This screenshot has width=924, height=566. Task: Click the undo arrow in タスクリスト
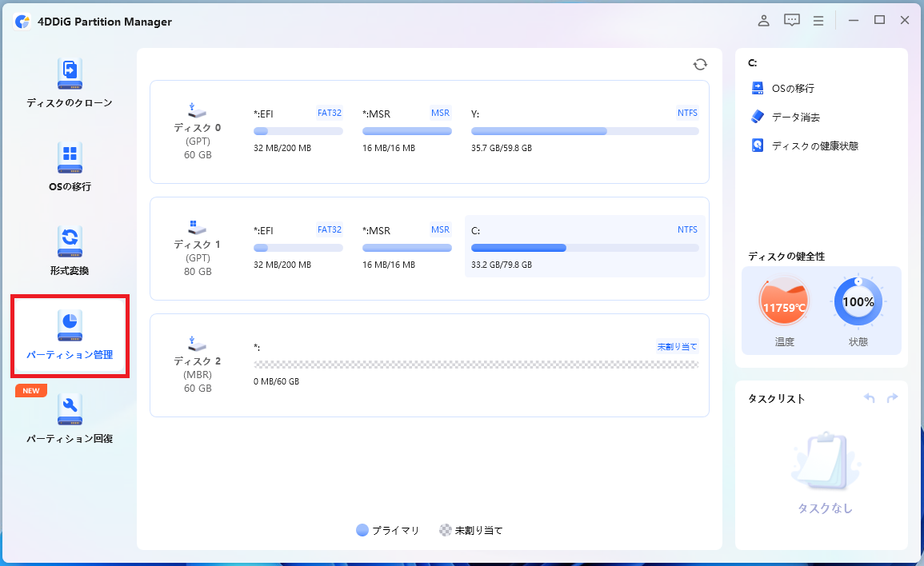click(869, 398)
